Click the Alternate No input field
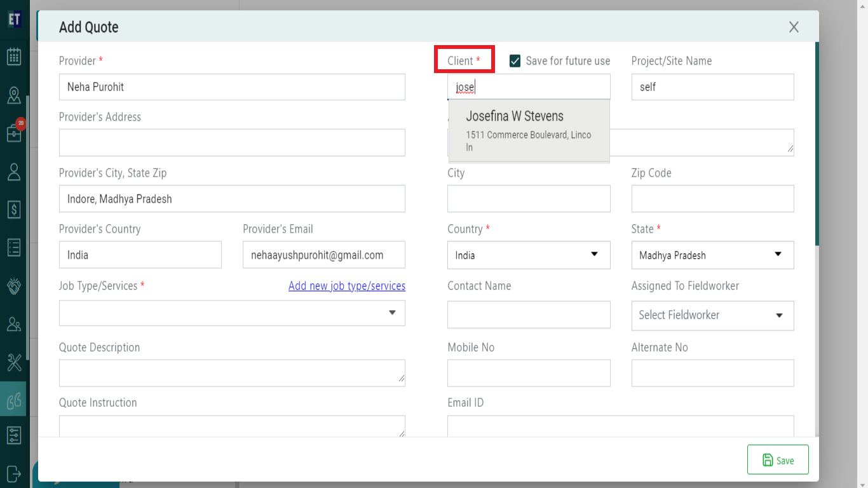Image resolution: width=868 pixels, height=488 pixels. [712, 373]
